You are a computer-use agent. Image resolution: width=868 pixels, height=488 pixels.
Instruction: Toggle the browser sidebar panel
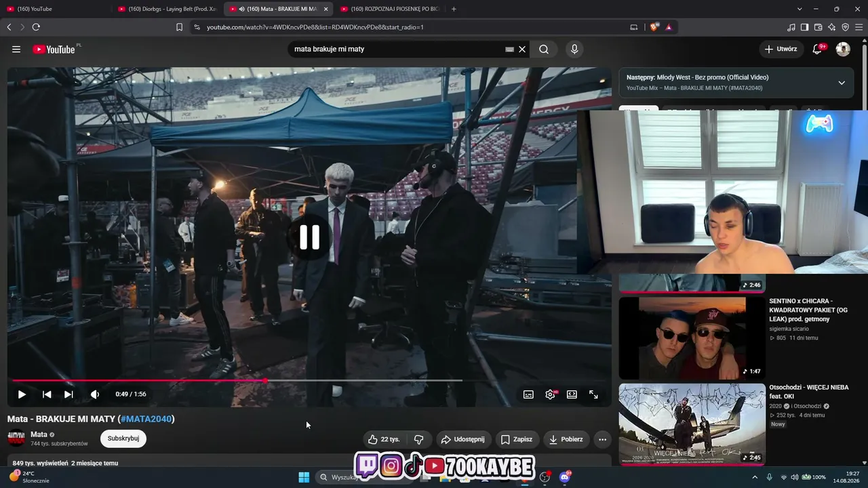805,27
